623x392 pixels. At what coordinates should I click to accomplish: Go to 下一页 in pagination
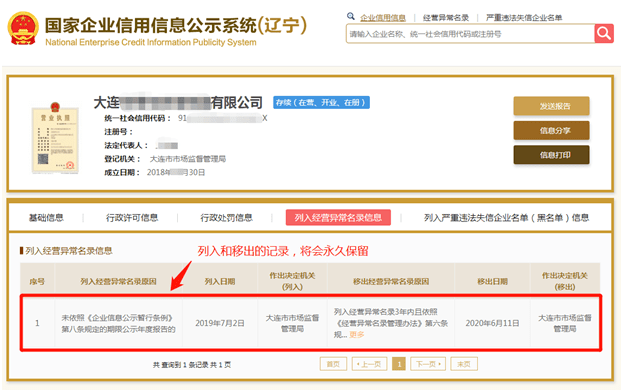[x=428, y=364]
